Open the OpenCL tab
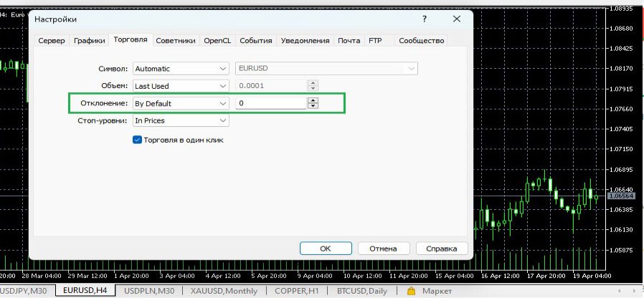 point(217,41)
